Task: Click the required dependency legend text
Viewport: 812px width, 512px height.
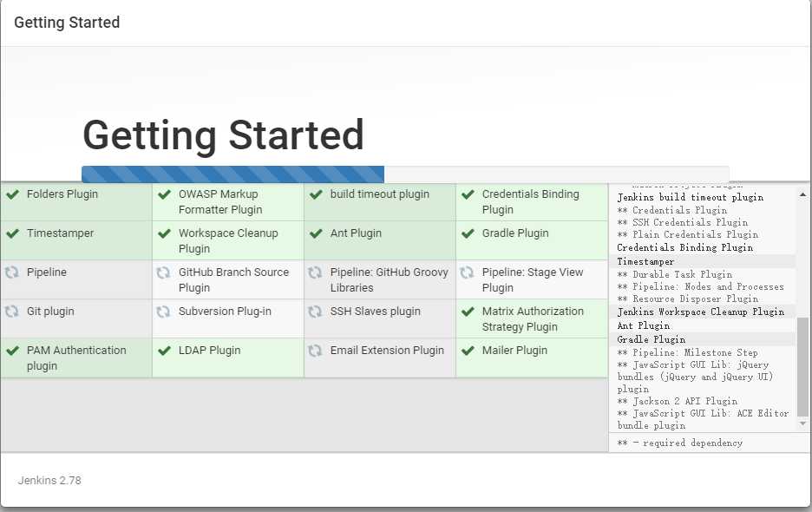Action: tap(680, 443)
